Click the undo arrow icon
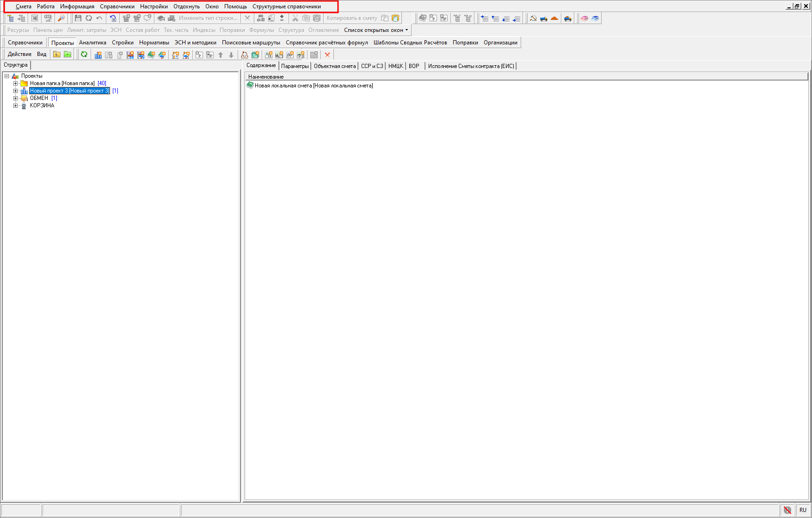812x518 pixels. click(99, 18)
